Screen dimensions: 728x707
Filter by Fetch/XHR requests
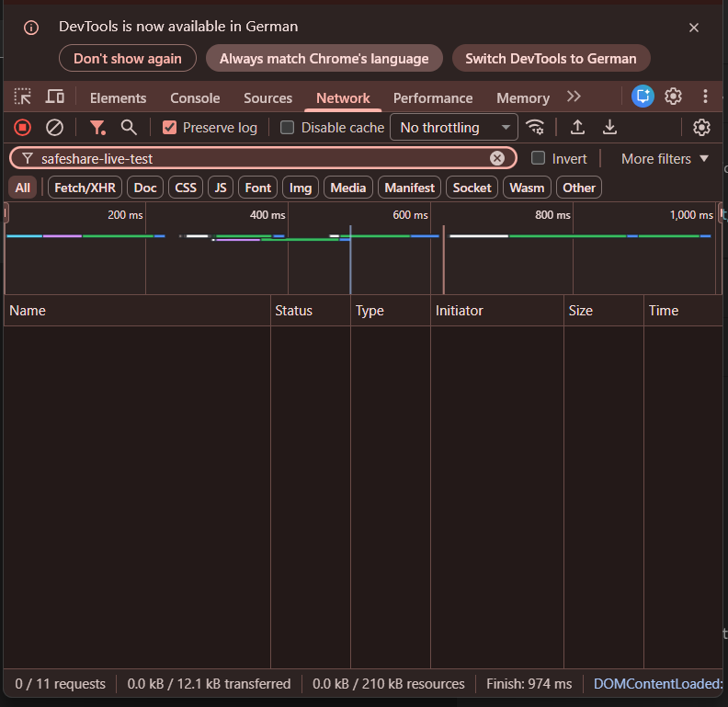pyautogui.click(x=85, y=188)
